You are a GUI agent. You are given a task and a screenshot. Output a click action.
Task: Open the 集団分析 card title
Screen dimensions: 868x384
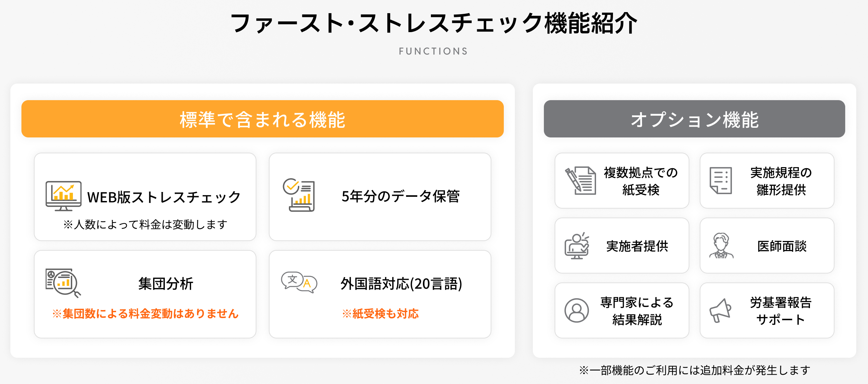tap(166, 284)
